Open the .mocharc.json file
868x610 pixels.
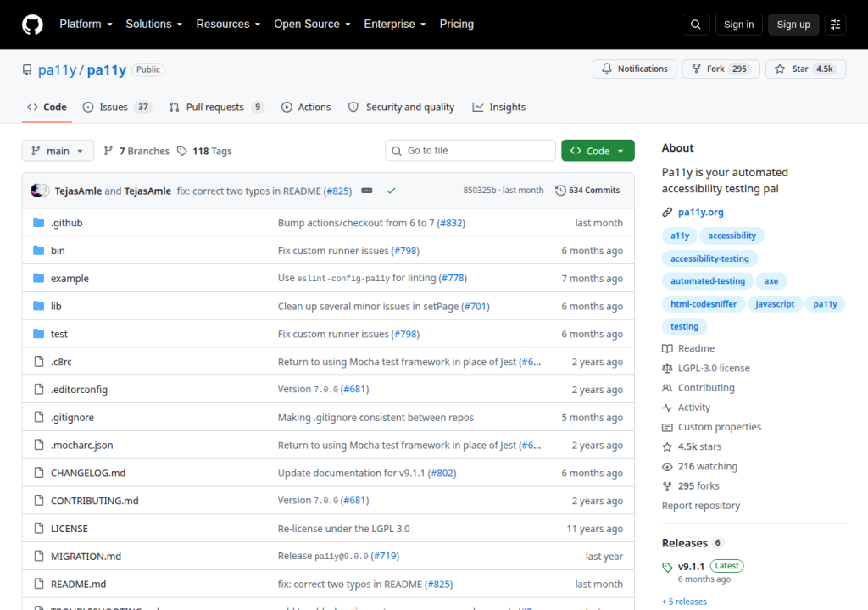tap(82, 445)
